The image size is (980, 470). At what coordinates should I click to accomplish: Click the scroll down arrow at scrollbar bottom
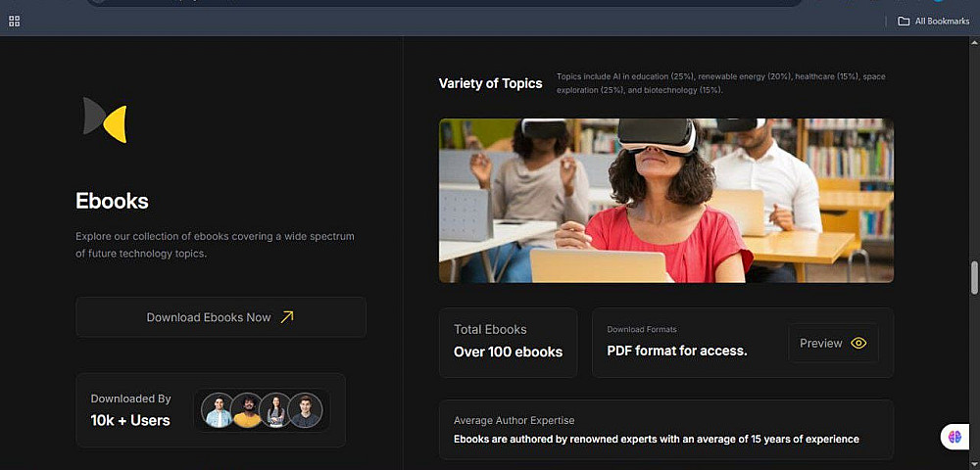(974, 465)
